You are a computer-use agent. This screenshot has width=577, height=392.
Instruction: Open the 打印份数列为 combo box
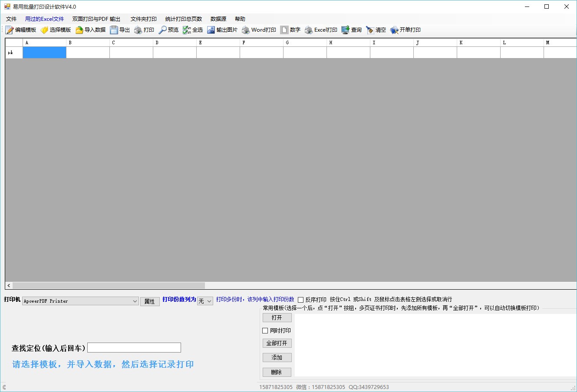[205, 301]
